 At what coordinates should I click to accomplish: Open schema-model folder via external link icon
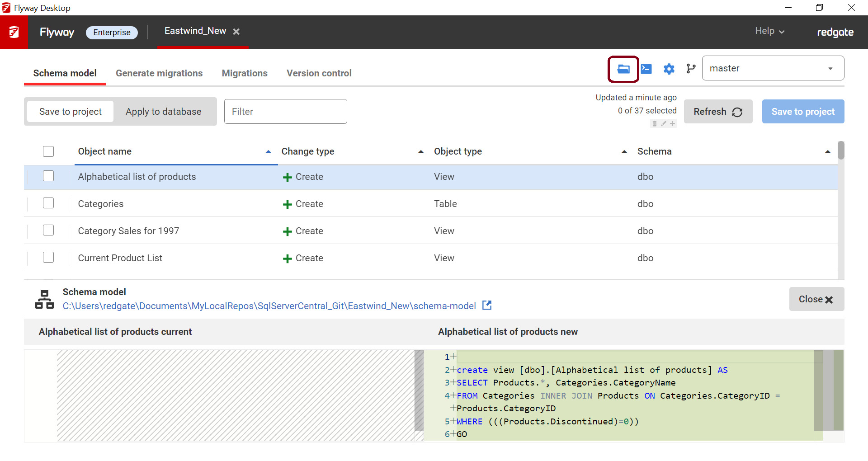[x=487, y=306]
